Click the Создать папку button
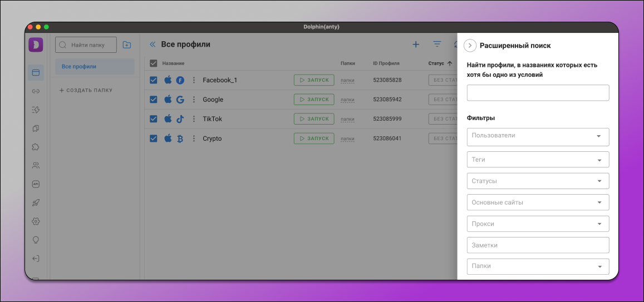This screenshot has width=644, height=302. pos(86,91)
